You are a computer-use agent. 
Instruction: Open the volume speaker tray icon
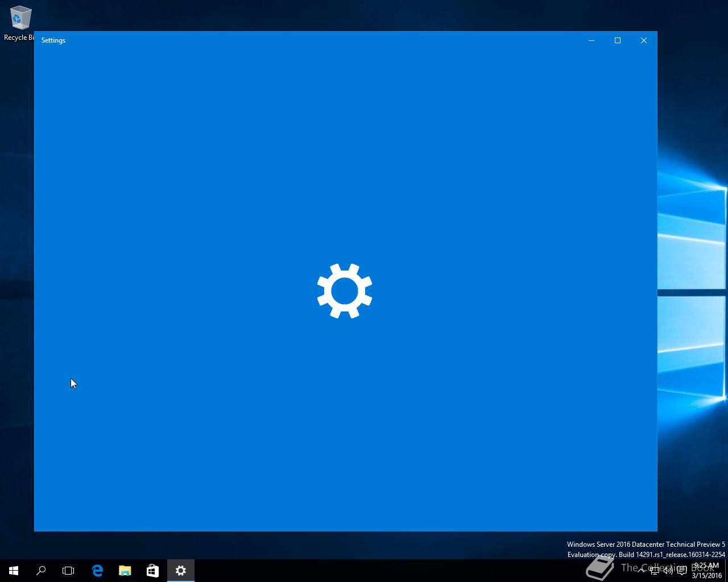click(x=668, y=571)
